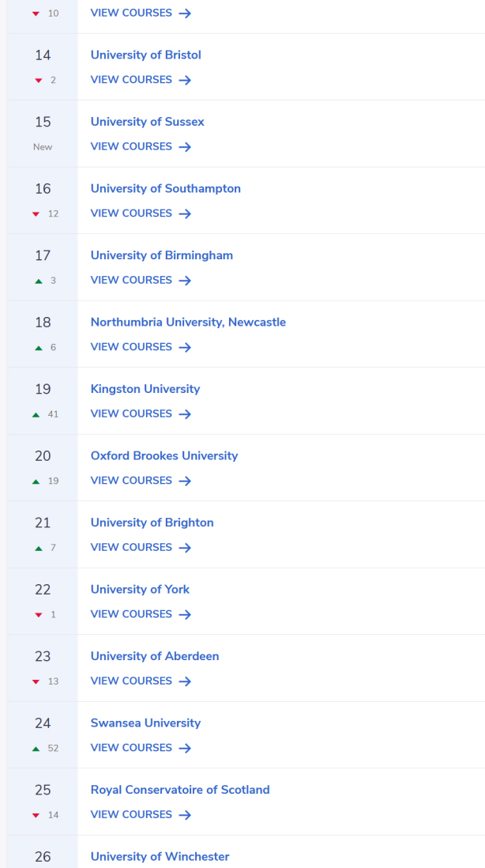Click the arrow icon under Swansea University
Image resolution: width=485 pixels, height=868 pixels.
tap(185, 748)
